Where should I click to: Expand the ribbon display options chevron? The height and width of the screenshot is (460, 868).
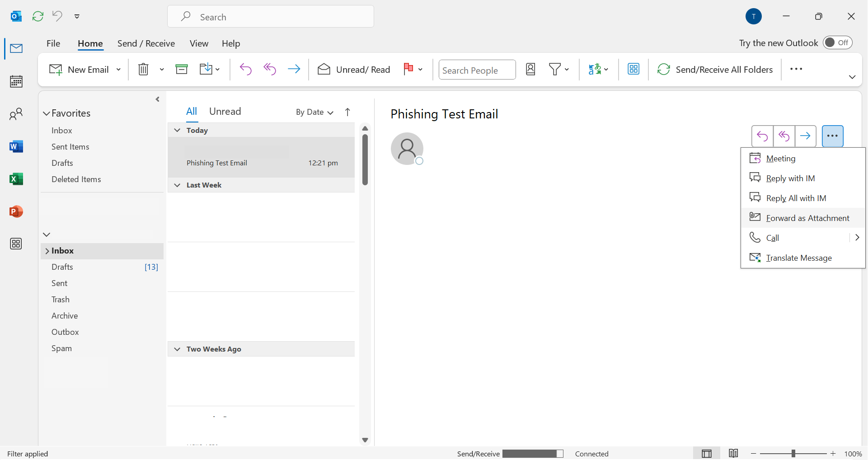pyautogui.click(x=852, y=77)
